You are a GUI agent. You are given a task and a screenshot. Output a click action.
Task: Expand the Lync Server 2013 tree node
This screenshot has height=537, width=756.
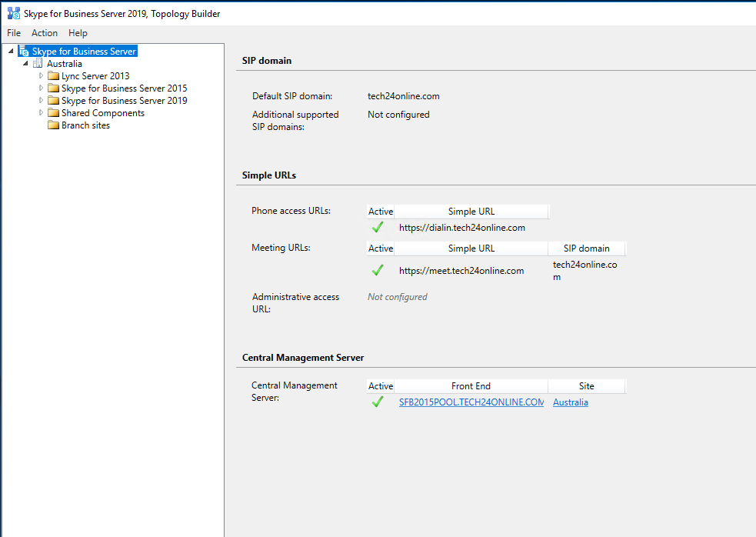42,75
